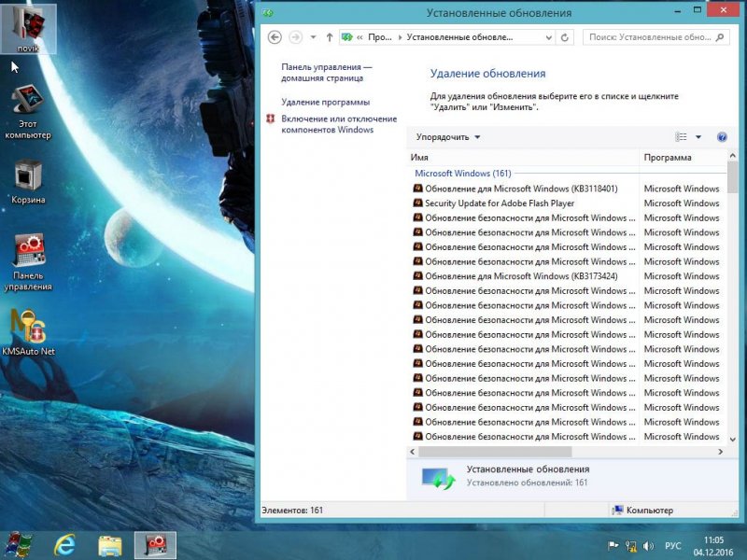Screen dimensions: 747x560
Task: Open the 'Этот компьютер' desktop icon
Action: pos(28,112)
